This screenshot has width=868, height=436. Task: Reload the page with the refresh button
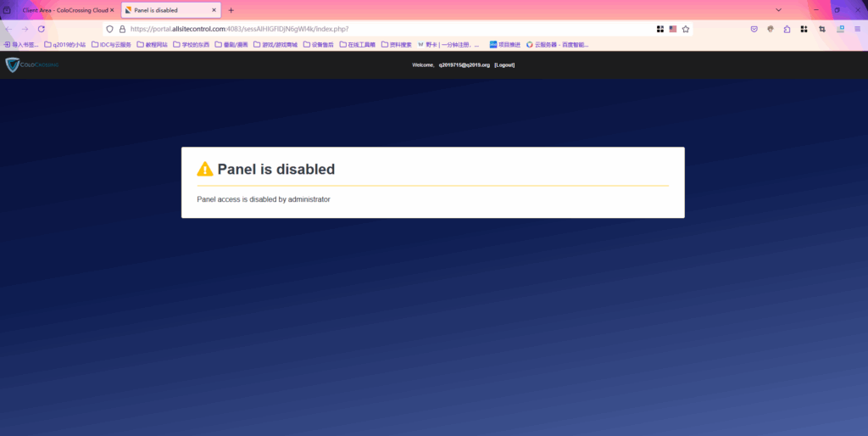(x=41, y=29)
